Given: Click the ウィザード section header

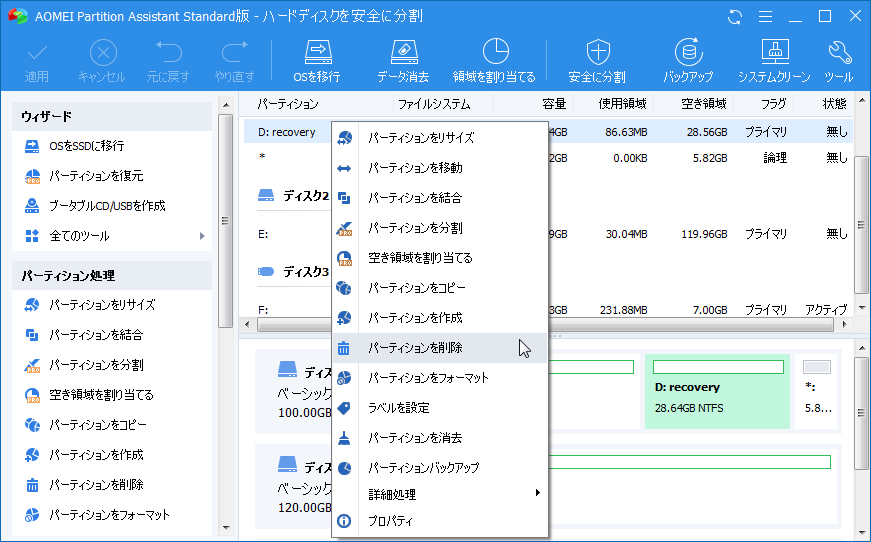Looking at the screenshot, I should point(112,117).
